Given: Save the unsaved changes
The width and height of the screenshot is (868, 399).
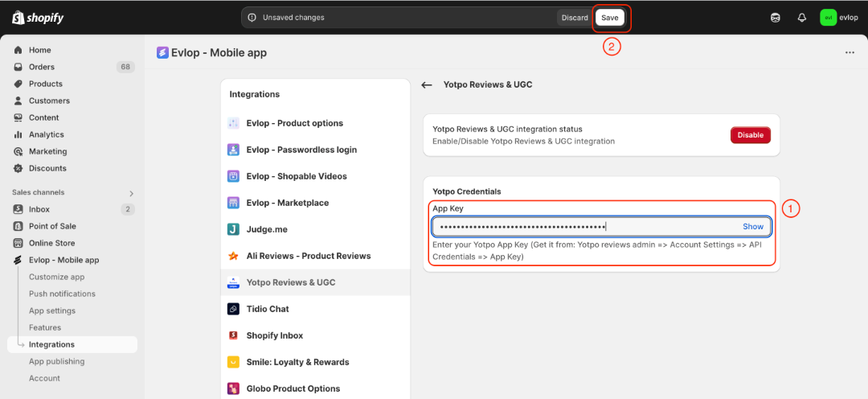Looking at the screenshot, I should pos(609,18).
